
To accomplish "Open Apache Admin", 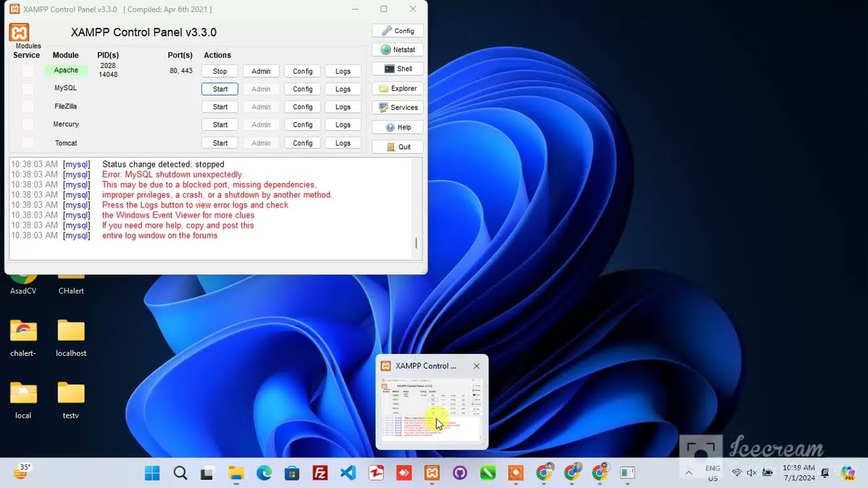I will pos(261,71).
